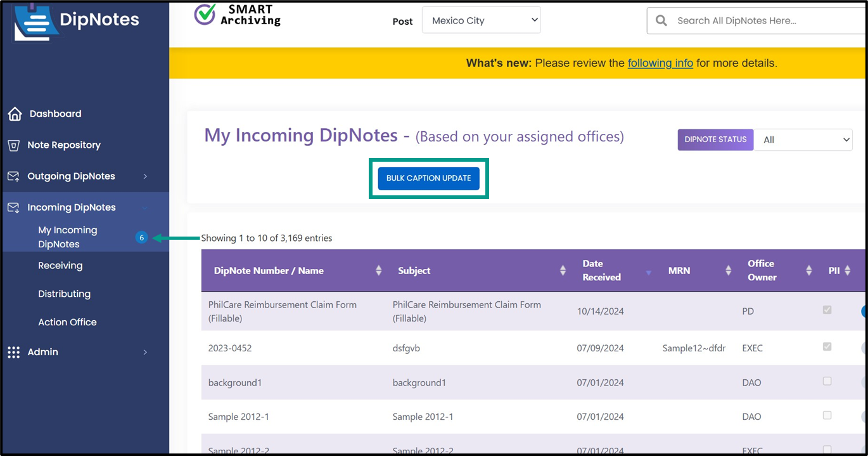Toggle PII checkbox for 2023-0452 row

827,347
